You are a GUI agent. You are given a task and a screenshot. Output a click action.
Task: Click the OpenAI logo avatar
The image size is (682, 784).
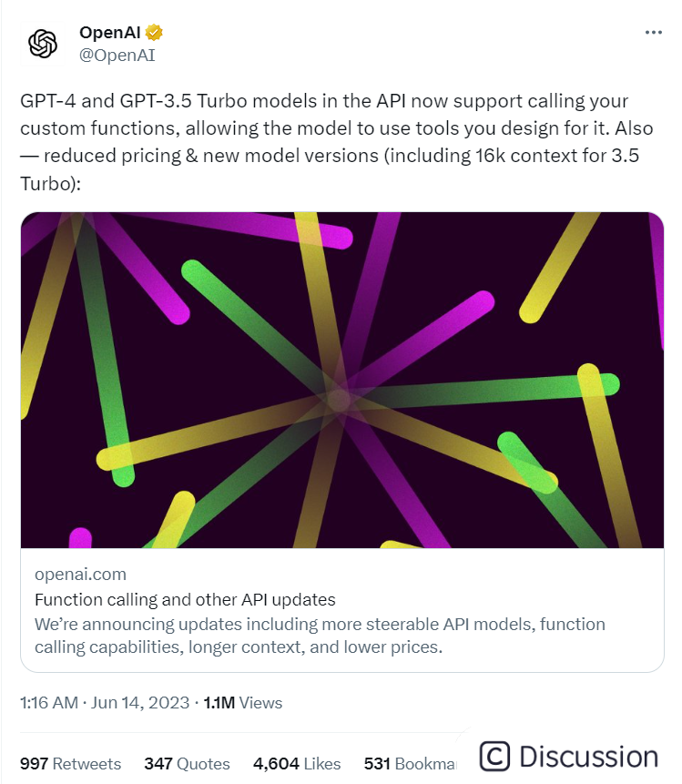(x=43, y=44)
